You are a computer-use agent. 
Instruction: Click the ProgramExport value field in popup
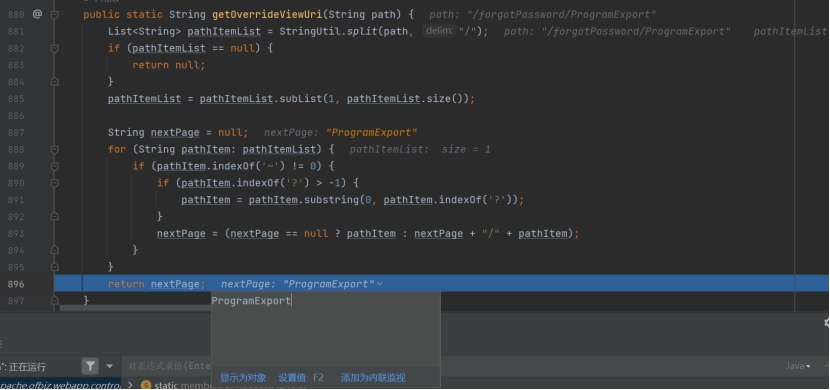tap(326, 328)
